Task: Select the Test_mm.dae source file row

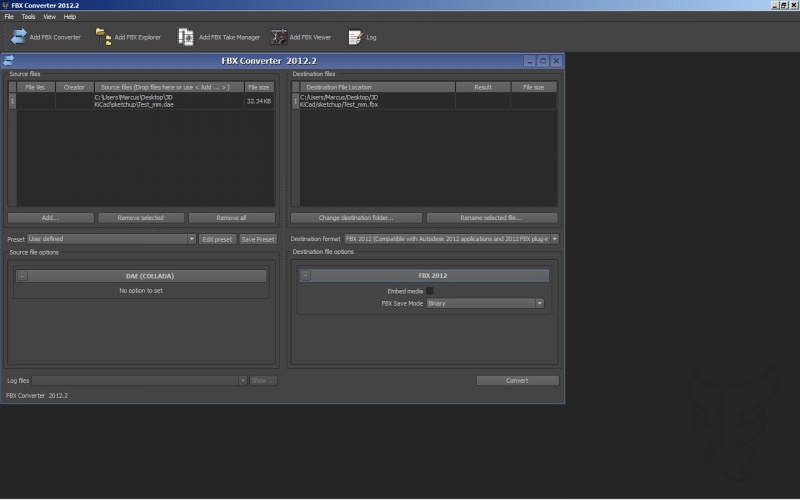Action: [x=140, y=101]
